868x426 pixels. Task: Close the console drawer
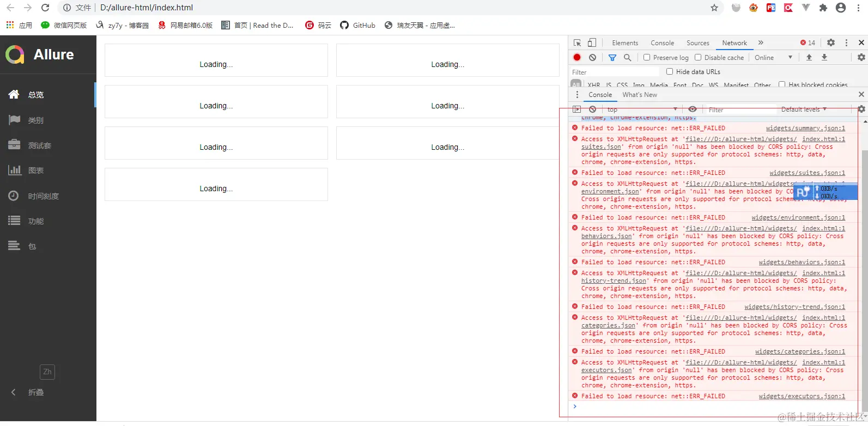point(861,95)
